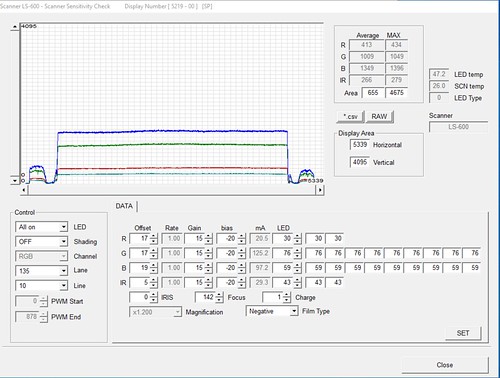
Task: Click the *.csv export button
Action: pyautogui.click(x=350, y=117)
